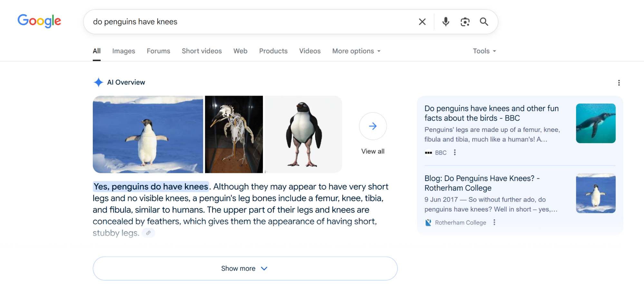The height and width of the screenshot is (288, 644).
Task: Start voice search with microphone icon
Action: [x=446, y=22]
